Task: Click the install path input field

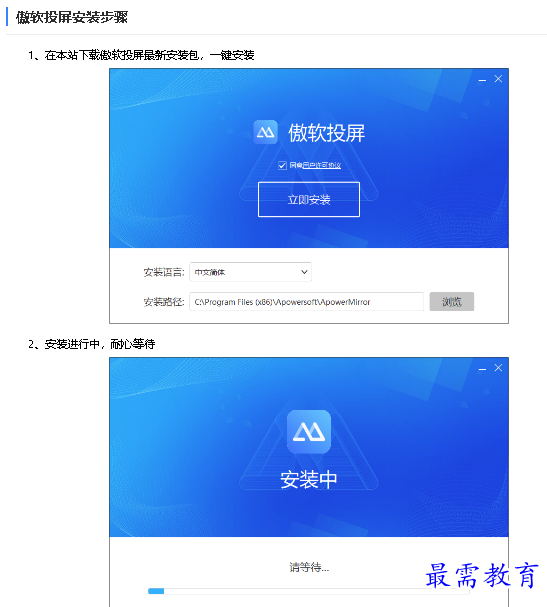Action: (306, 302)
